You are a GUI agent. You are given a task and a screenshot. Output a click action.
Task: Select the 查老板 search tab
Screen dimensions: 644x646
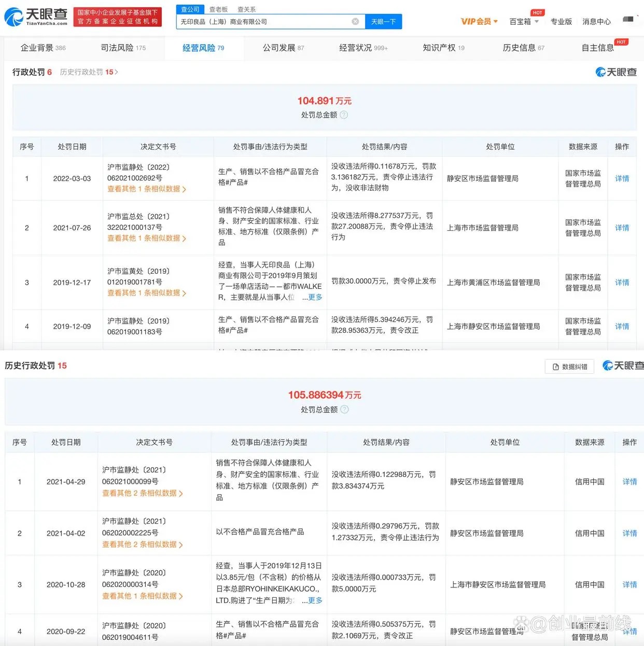[x=218, y=9]
